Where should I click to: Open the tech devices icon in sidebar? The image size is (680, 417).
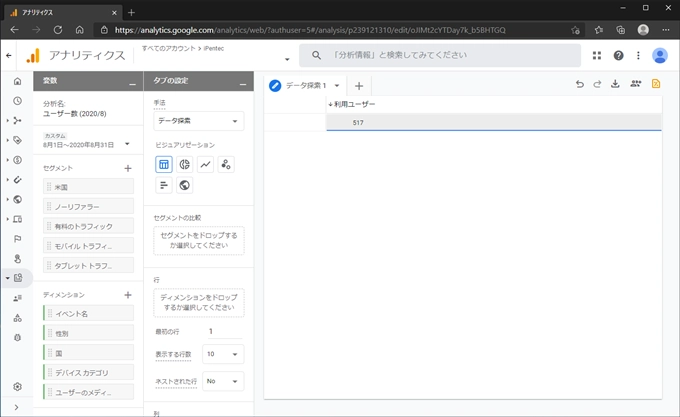click(x=17, y=219)
